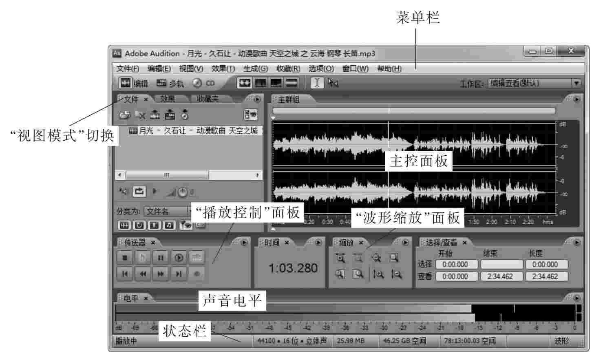This screenshot has width=614, height=364.
Task: Toggle the loop play button in Files panel
Action: [139, 191]
